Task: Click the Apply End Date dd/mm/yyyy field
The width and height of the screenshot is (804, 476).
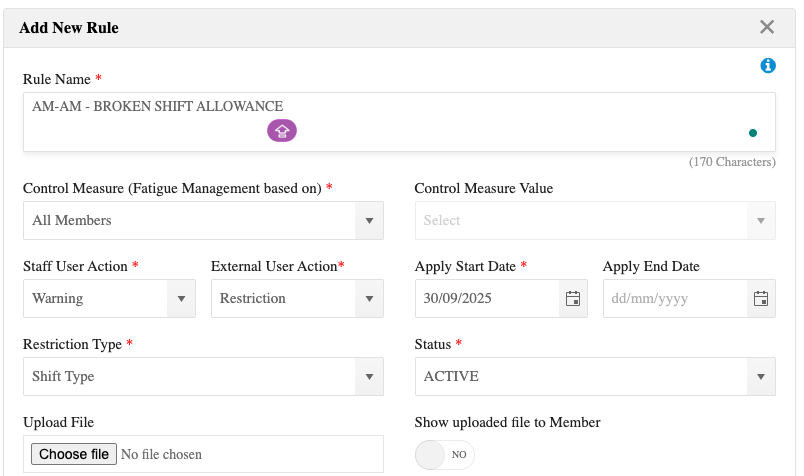Action: click(674, 298)
